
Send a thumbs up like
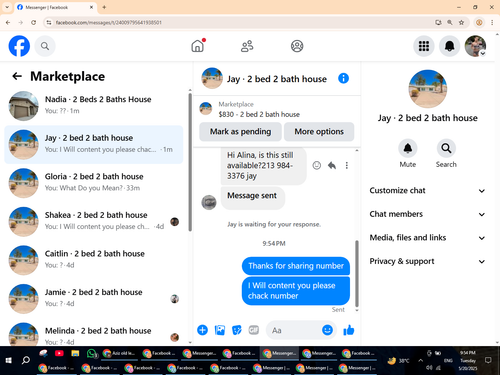click(x=349, y=330)
